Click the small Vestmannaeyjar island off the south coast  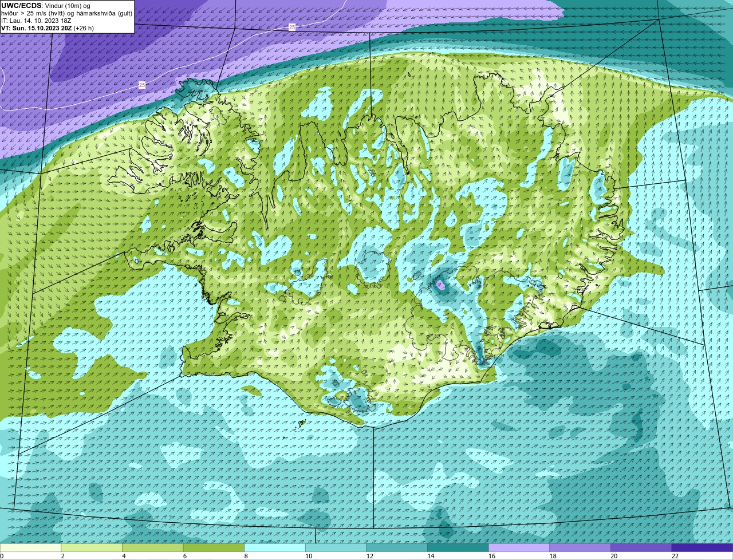(x=302, y=424)
